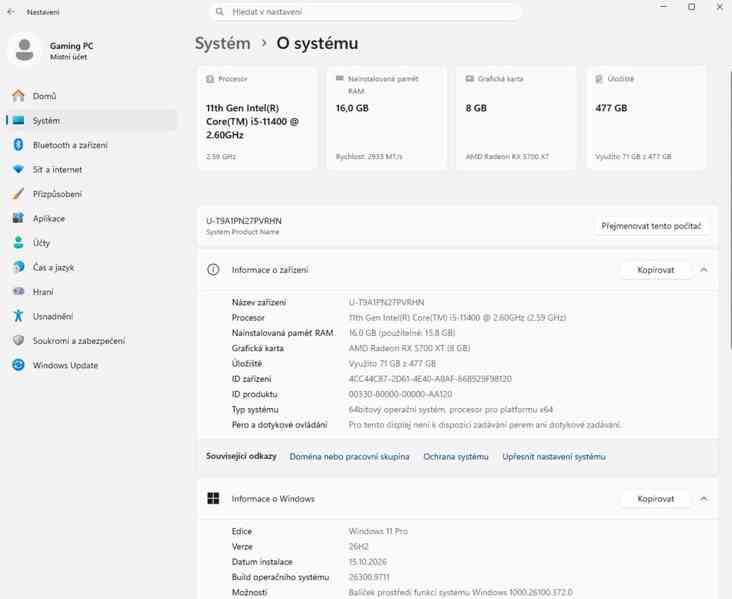
Task: Go to Aplikace settings
Action: (92, 218)
